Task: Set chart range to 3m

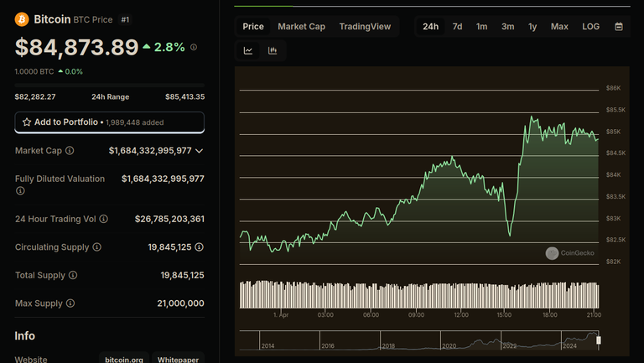Action: (x=507, y=27)
